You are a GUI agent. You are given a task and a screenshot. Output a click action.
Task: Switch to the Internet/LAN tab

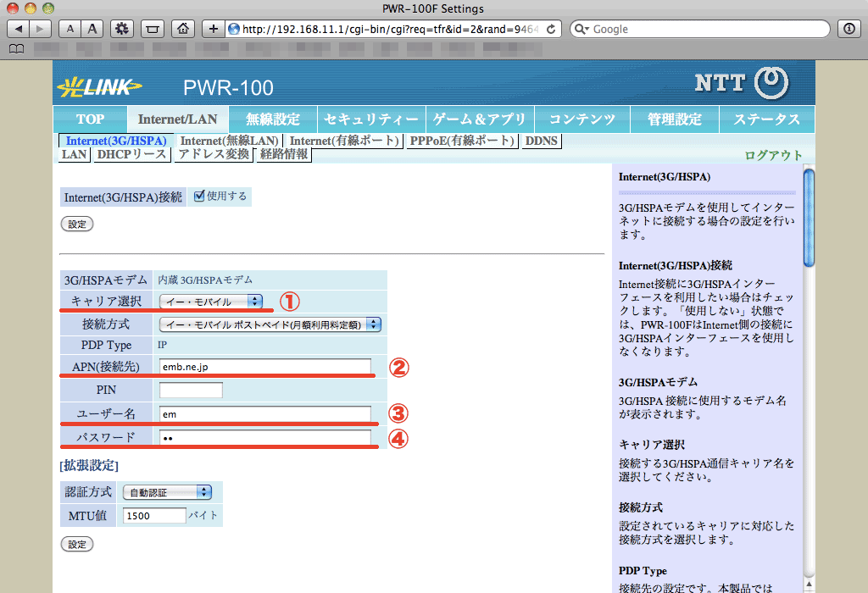tap(178, 119)
